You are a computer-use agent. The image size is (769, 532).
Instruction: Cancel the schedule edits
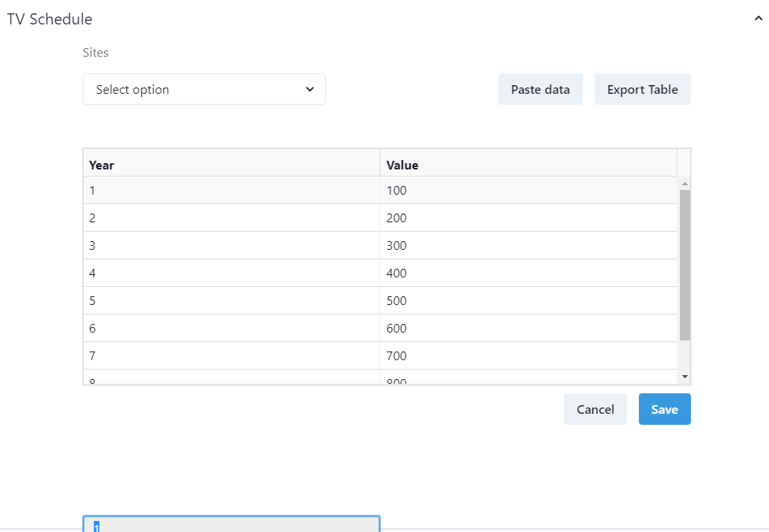click(595, 409)
